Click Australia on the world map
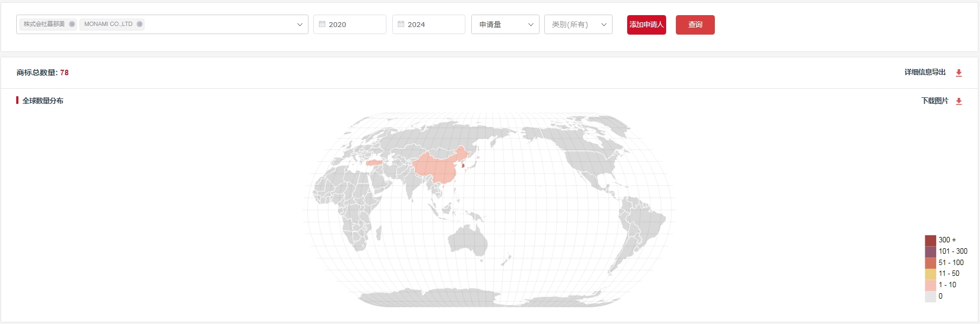Image resolution: width=980 pixels, height=324 pixels. click(468, 240)
